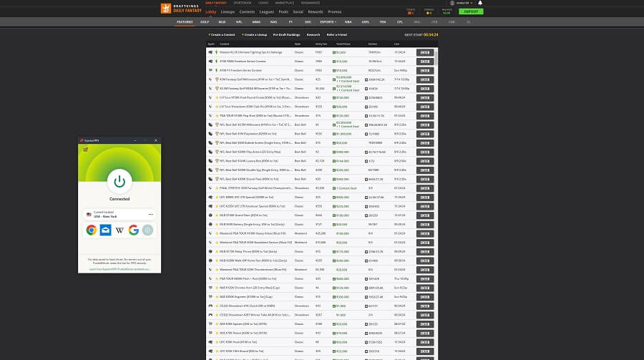Select the MMA sport tab

[x=256, y=21]
